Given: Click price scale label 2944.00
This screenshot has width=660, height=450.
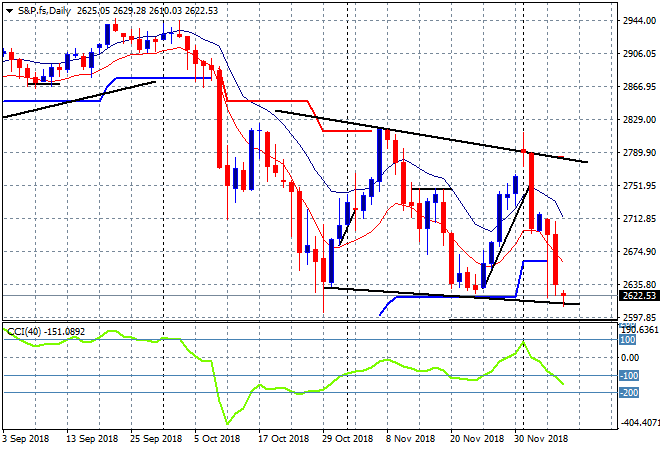Looking at the screenshot, I should click(x=639, y=21).
